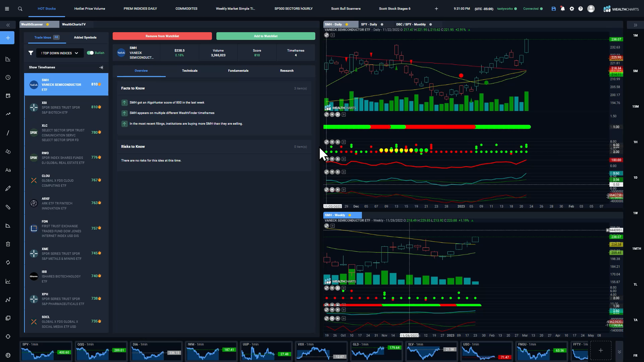Image resolution: width=644 pixels, height=362 pixels.
Task: Open the hamburger main menu
Action: tap(7, 9)
